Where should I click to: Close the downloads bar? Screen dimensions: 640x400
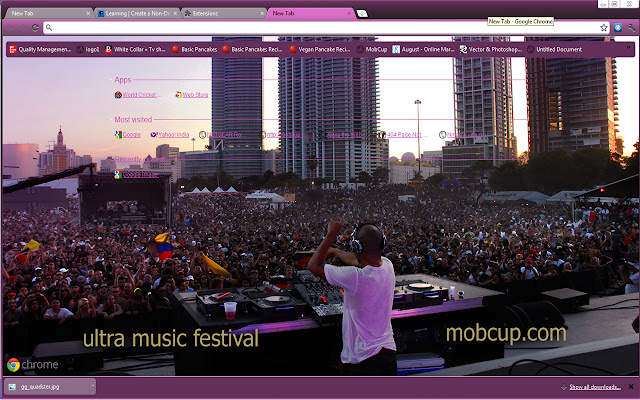[631, 387]
